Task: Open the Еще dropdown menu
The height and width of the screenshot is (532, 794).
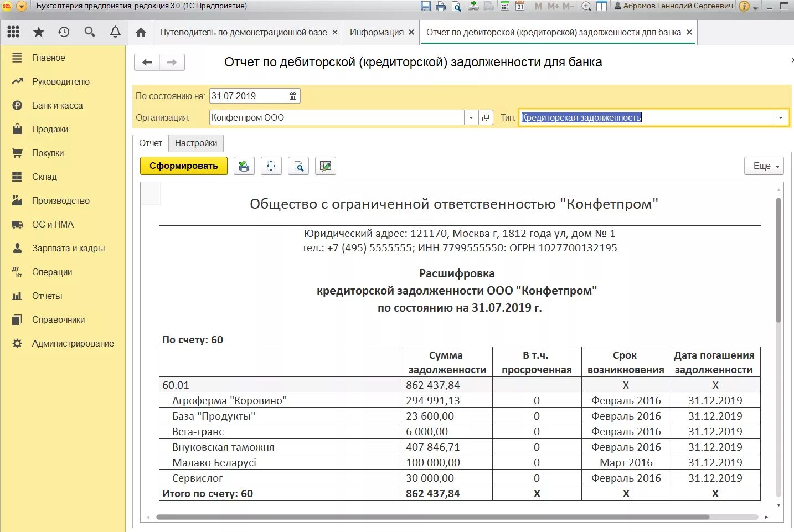Action: click(764, 166)
